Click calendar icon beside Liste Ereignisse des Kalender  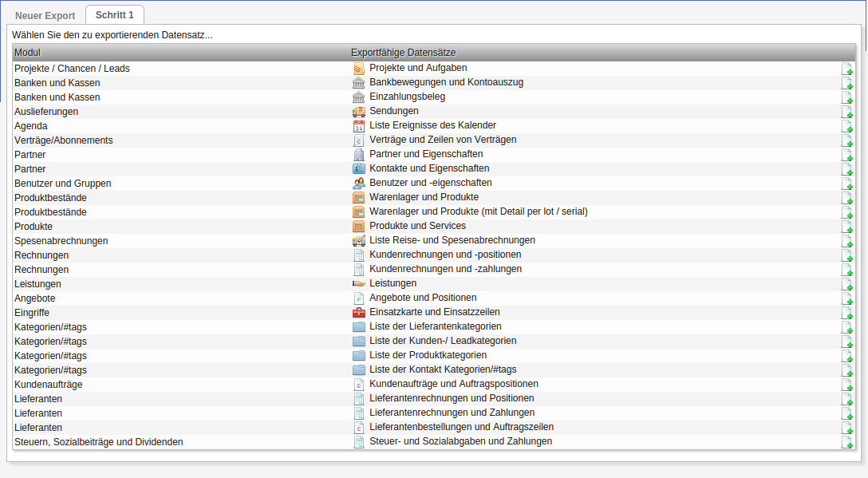(359, 126)
